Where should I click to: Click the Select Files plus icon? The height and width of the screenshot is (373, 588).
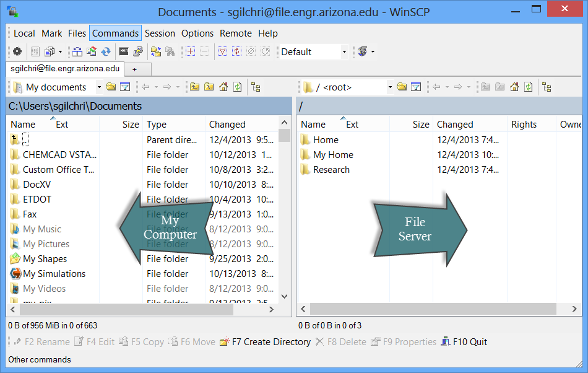(190, 51)
